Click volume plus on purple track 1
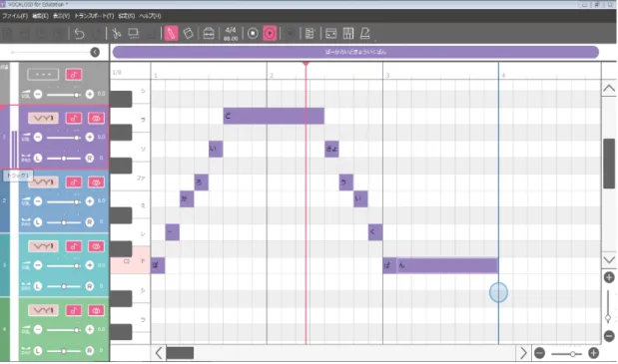Screen dimensions: 618x364 (x=90, y=138)
